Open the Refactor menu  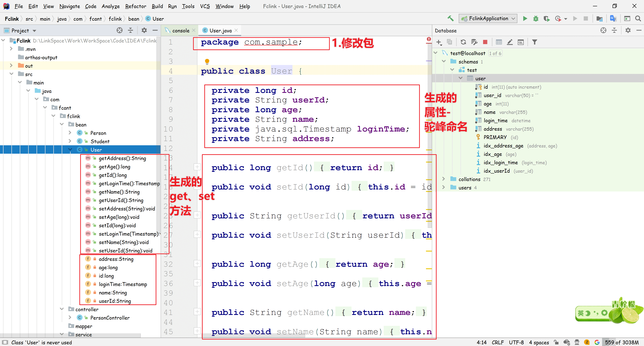136,6
